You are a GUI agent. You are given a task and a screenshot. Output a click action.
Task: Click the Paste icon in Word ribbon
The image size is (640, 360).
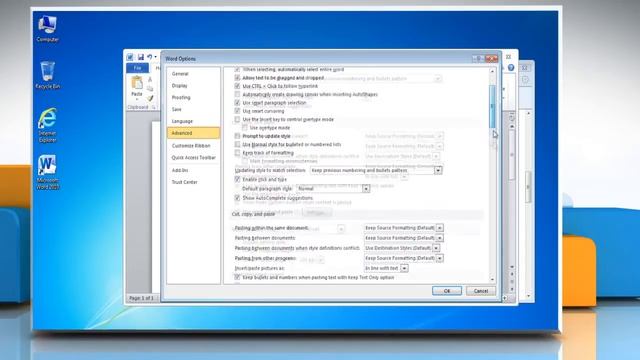pyautogui.click(x=137, y=83)
